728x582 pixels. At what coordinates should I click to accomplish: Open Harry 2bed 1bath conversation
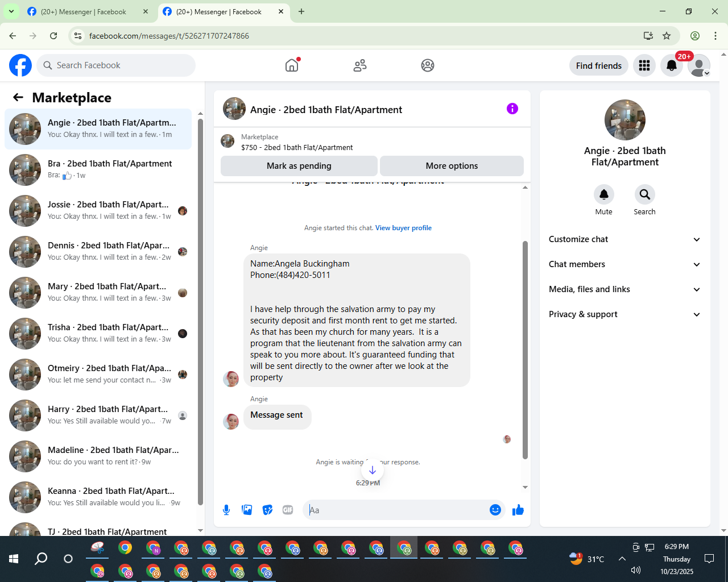pos(98,415)
